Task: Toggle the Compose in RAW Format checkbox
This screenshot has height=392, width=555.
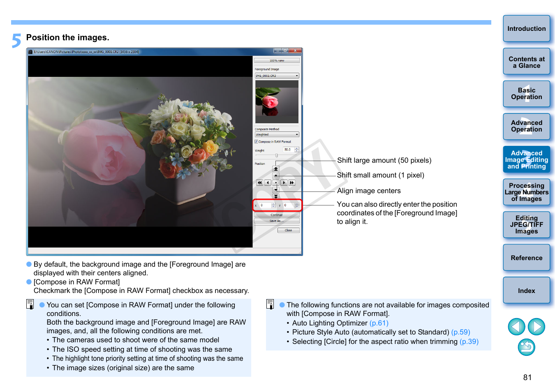Action: coord(256,142)
